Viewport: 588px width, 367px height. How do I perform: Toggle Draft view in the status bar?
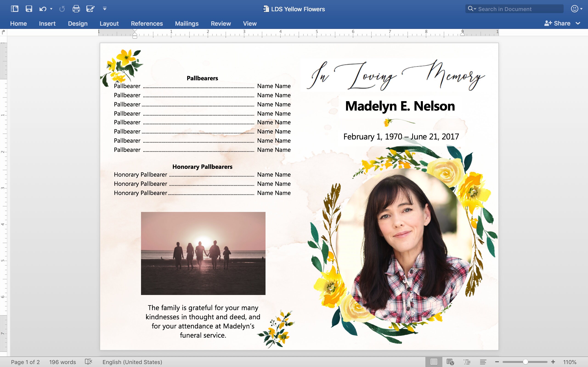coord(483,362)
